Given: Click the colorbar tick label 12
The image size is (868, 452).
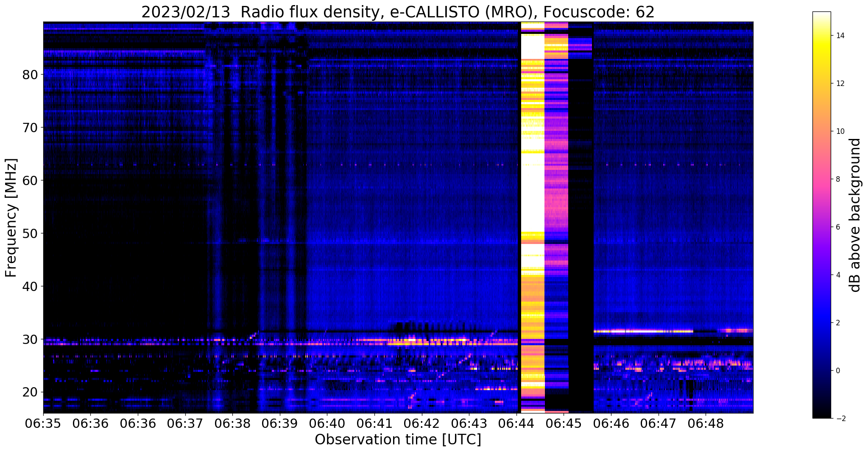Looking at the screenshot, I should 840,83.
